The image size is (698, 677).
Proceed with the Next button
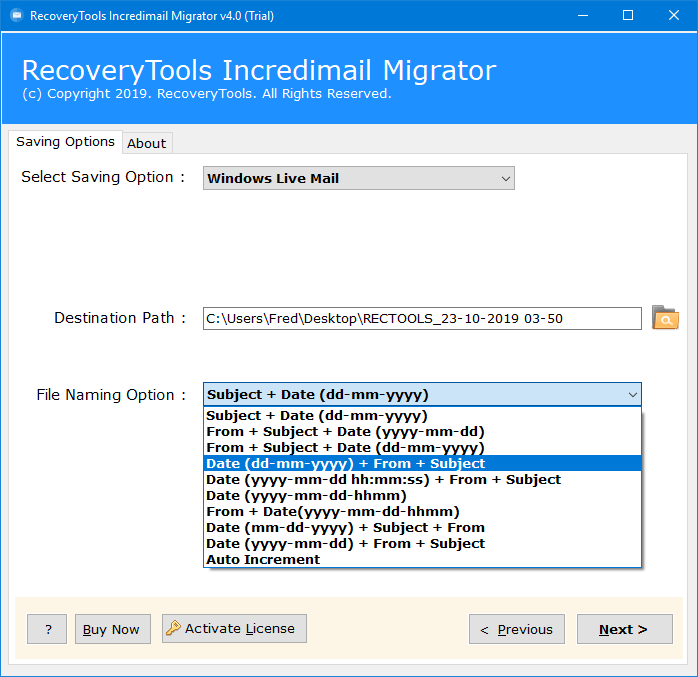point(625,629)
